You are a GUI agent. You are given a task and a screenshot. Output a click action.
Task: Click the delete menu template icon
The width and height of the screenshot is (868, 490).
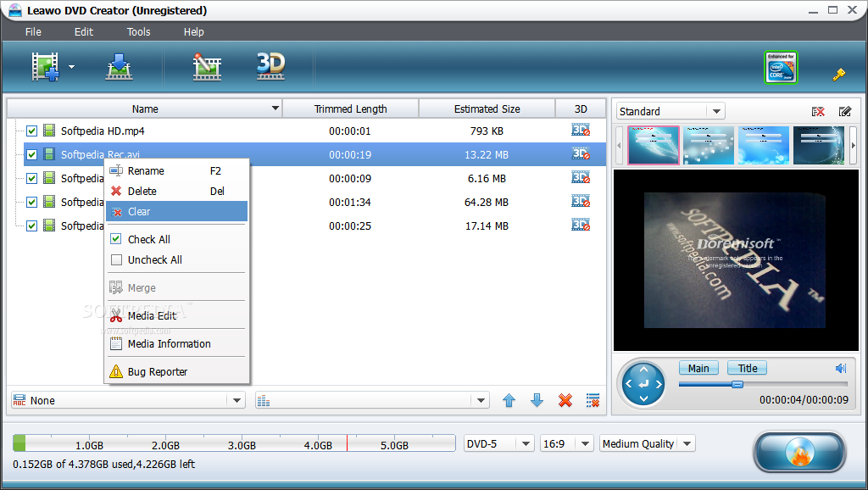point(818,112)
